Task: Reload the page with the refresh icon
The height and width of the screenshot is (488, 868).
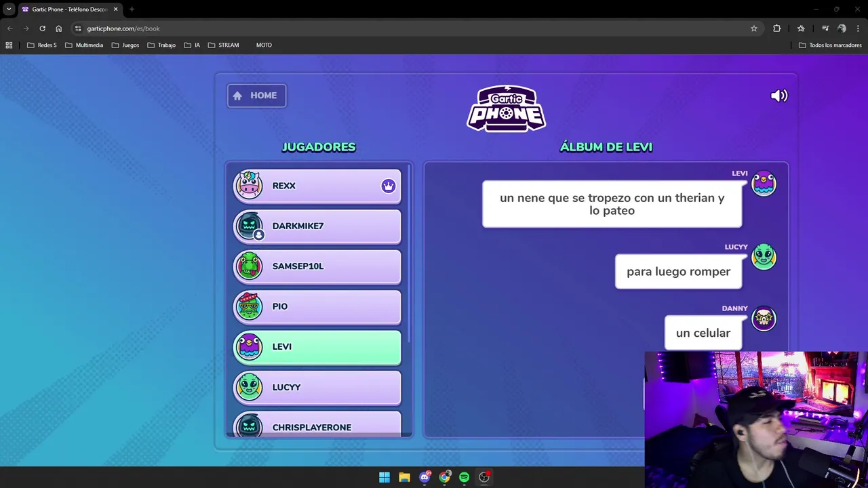Action: 42,28
